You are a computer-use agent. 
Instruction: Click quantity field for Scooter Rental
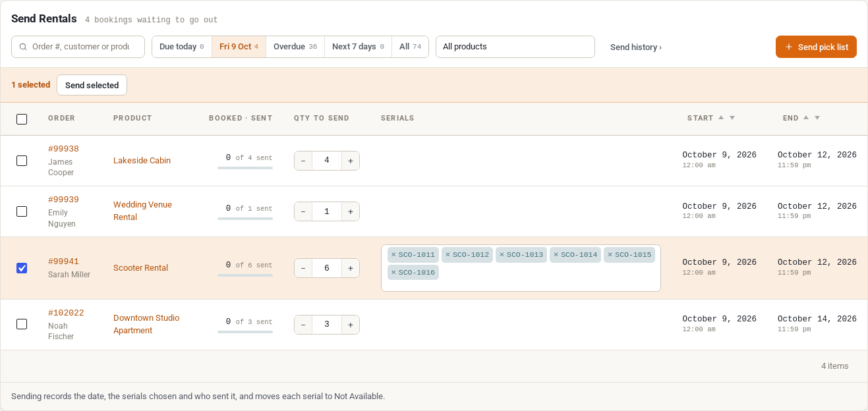coord(327,268)
